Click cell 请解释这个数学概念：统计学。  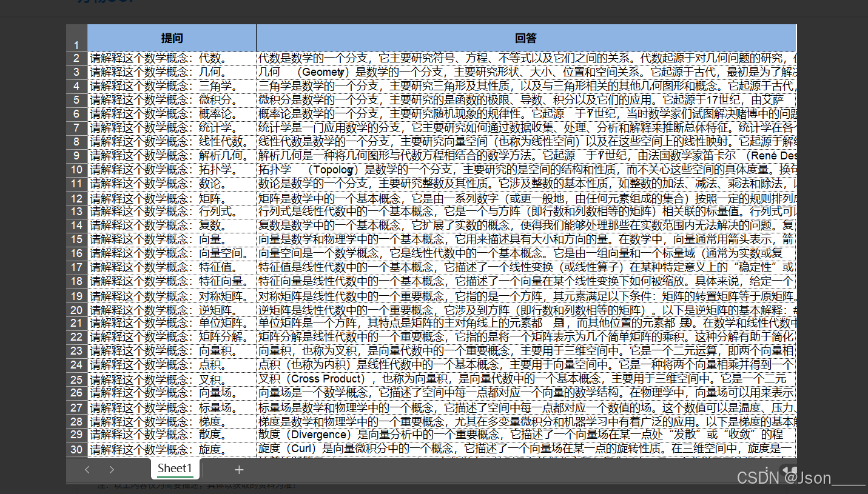tap(172, 128)
